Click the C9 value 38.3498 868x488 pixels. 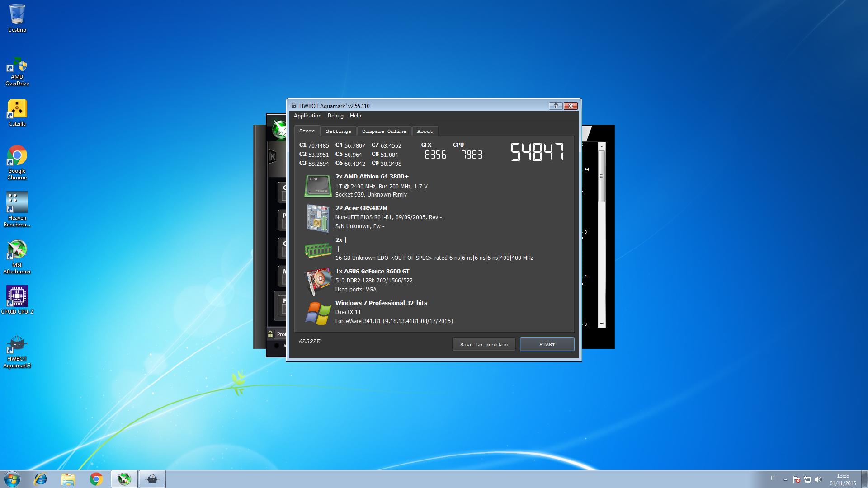391,164
